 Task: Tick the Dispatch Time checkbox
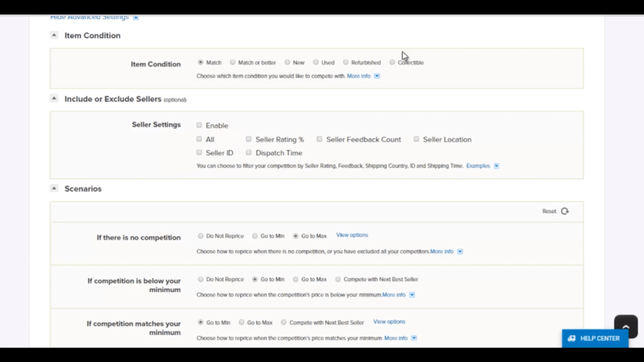[x=249, y=152]
